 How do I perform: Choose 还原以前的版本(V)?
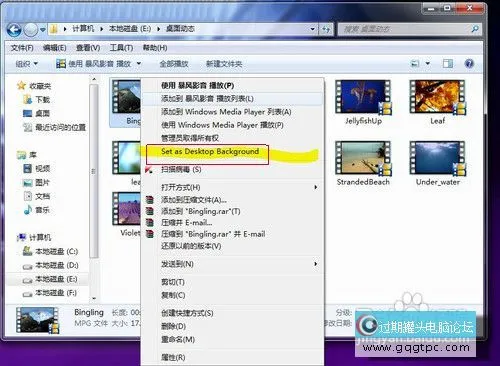pyautogui.click(x=232, y=246)
